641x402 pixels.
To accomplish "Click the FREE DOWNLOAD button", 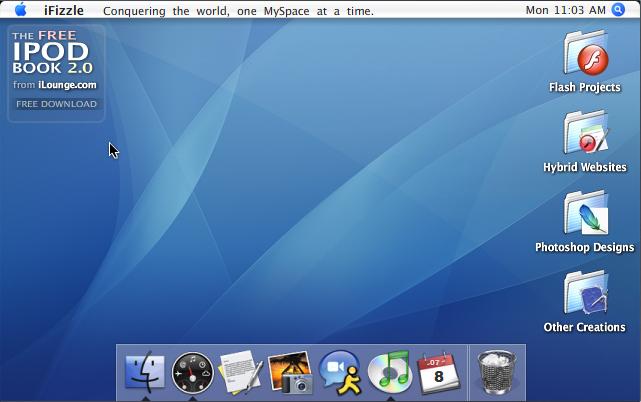I will 56,104.
